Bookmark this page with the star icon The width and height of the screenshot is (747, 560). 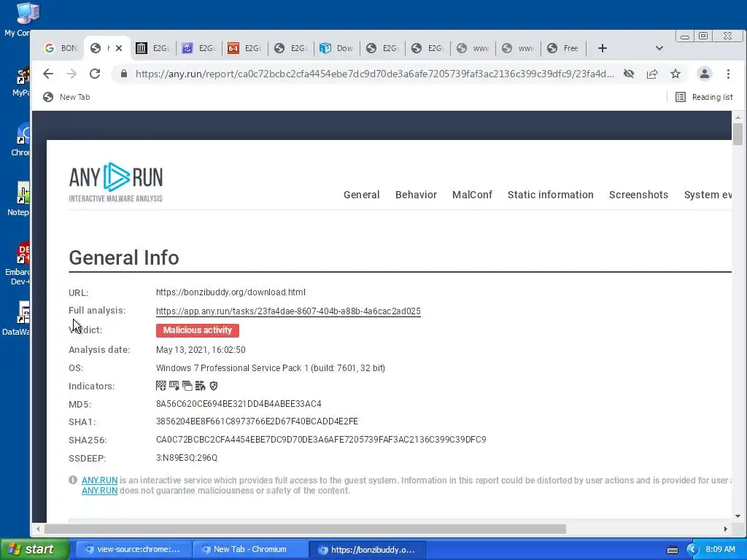click(676, 74)
